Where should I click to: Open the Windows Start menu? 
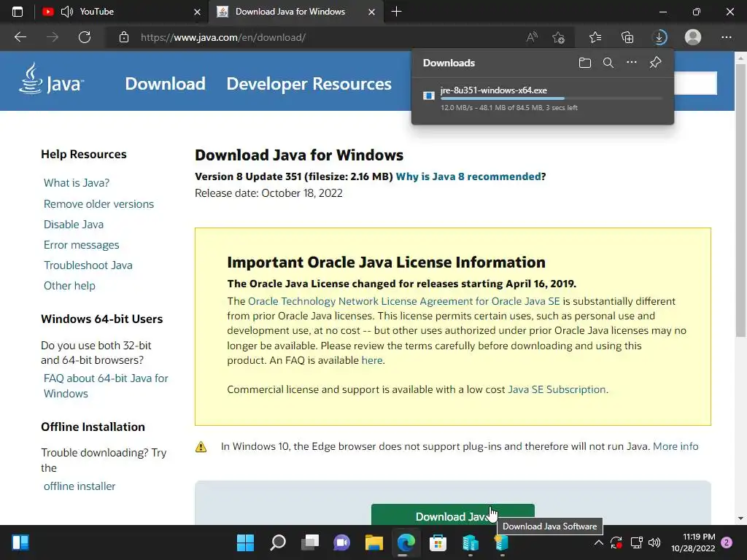(x=245, y=542)
